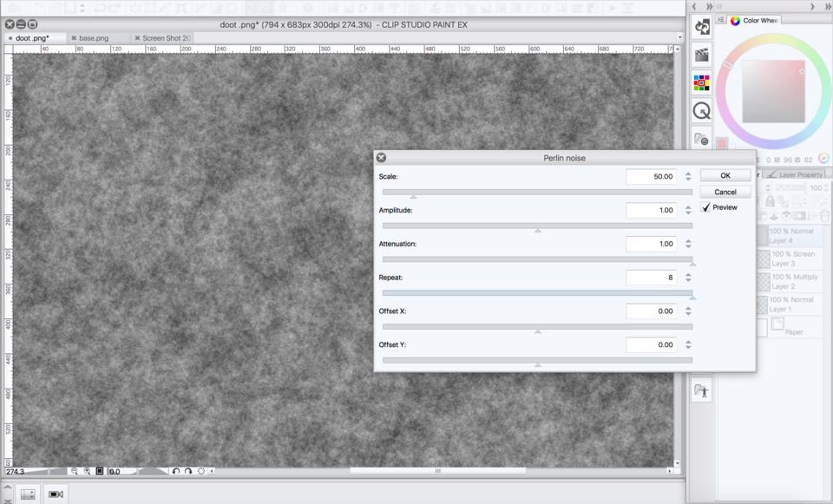The image size is (833, 504).
Task: Switch to the base.png tab
Action: [x=95, y=37]
